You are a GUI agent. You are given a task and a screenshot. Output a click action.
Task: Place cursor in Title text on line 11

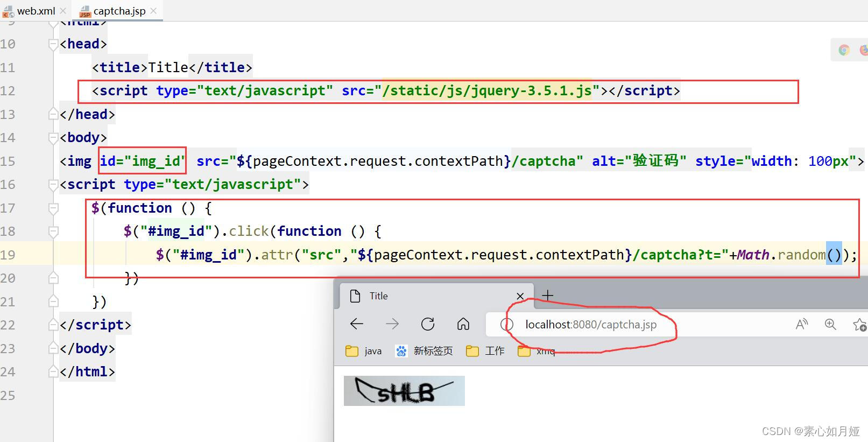[x=168, y=67]
